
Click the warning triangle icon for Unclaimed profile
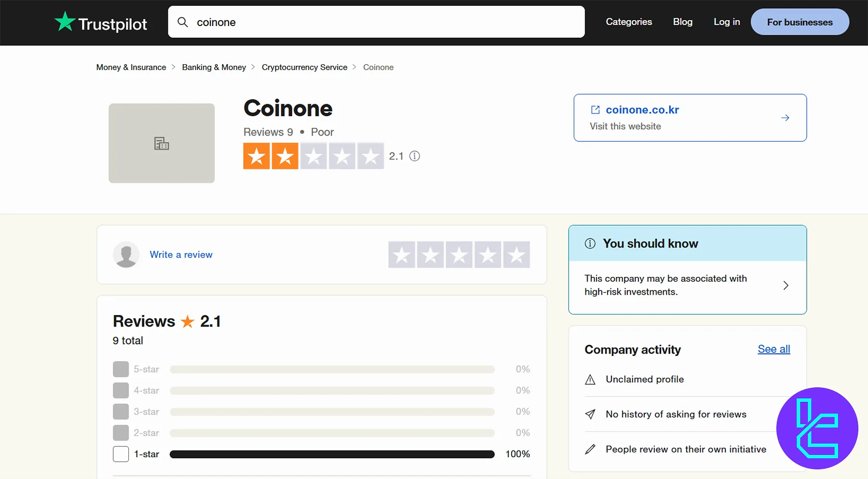tap(590, 380)
